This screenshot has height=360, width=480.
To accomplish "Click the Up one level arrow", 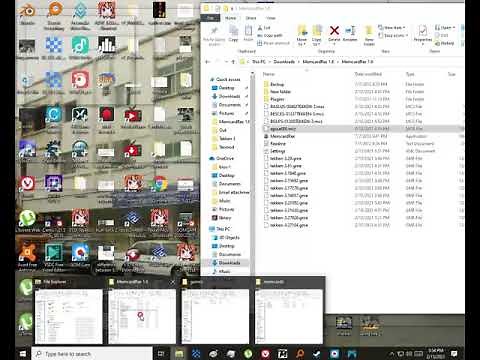I will [x=233, y=62].
